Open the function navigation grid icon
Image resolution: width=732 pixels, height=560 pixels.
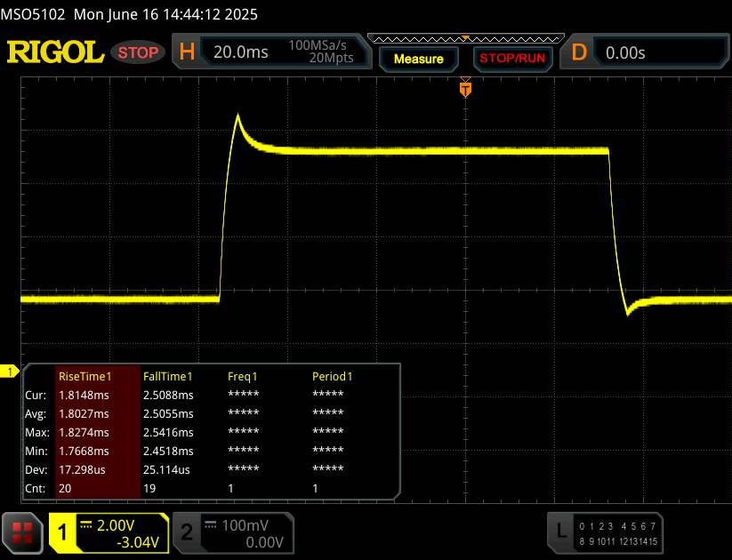coord(23,532)
